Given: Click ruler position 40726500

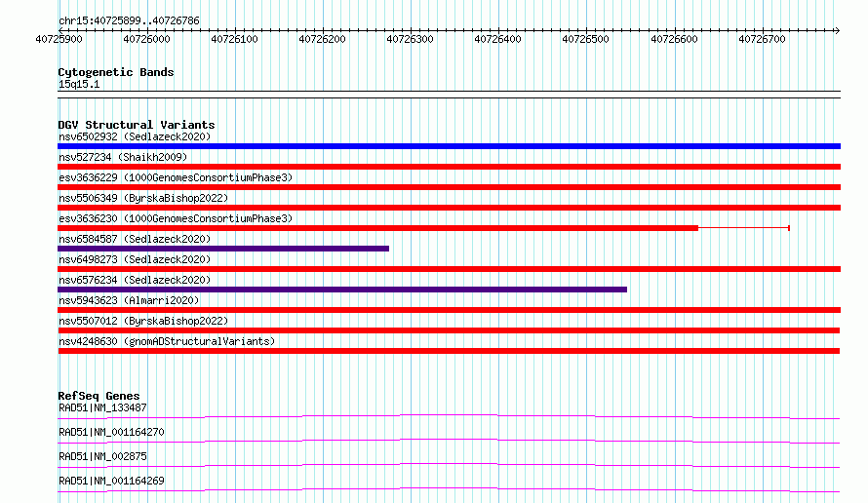Looking at the screenshot, I should pyautogui.click(x=586, y=39).
